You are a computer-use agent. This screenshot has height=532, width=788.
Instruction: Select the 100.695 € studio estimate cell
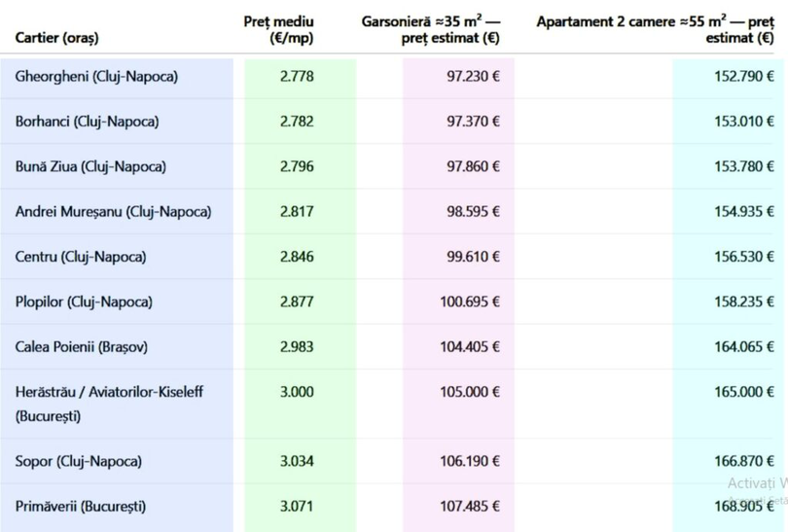[470, 301]
